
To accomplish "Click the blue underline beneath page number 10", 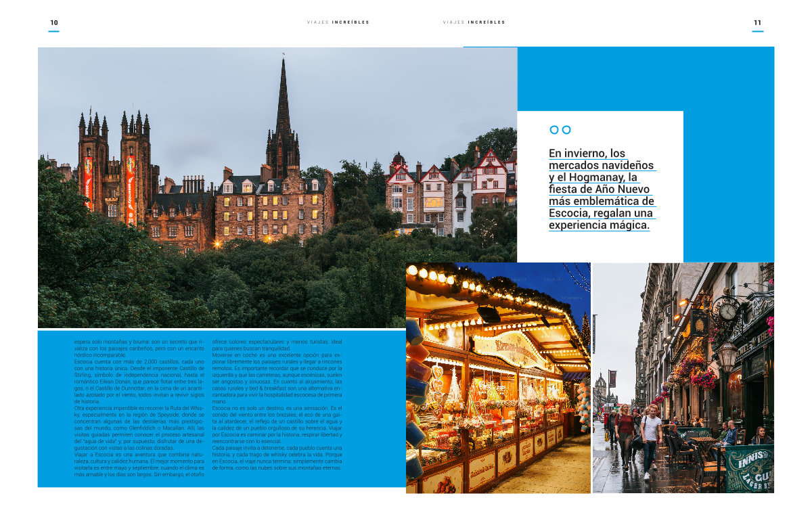I will (54, 31).
